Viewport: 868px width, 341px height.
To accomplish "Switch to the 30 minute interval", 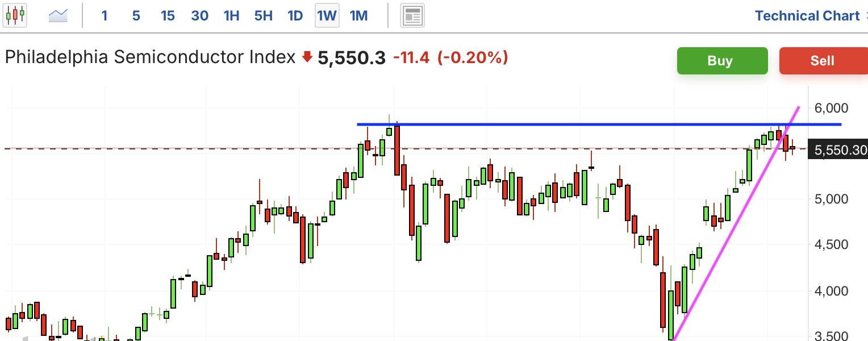I will (x=199, y=16).
